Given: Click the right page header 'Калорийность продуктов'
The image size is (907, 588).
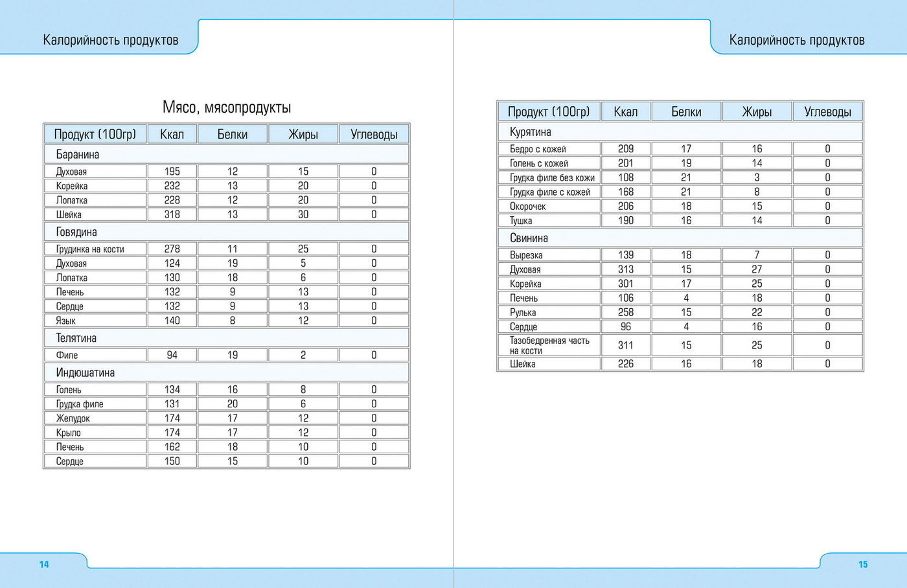Looking at the screenshot, I should tap(796, 40).
